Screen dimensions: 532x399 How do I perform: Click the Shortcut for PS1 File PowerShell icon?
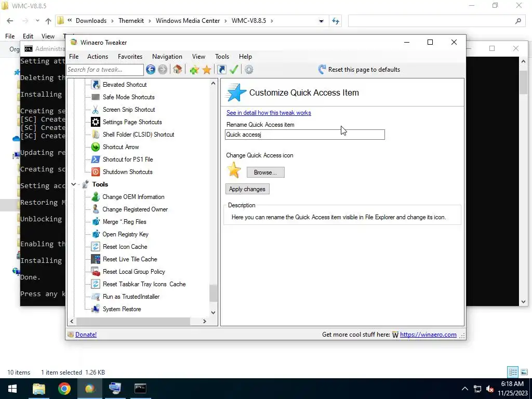click(x=96, y=159)
